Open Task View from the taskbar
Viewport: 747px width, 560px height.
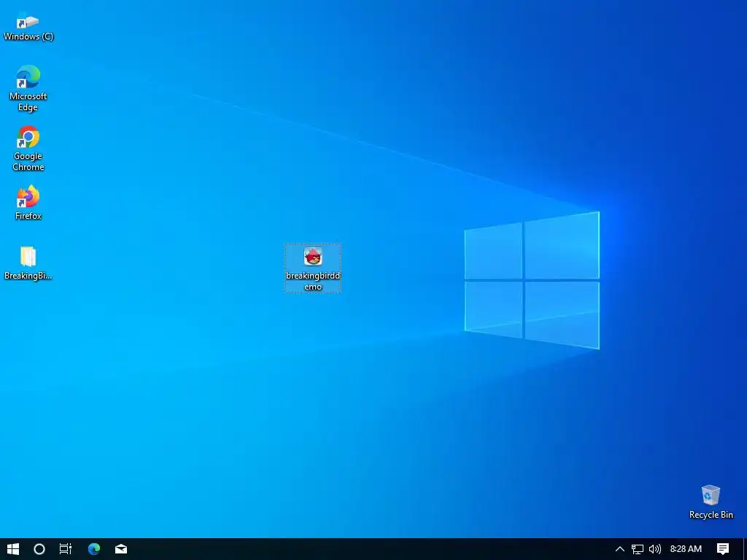(65, 549)
